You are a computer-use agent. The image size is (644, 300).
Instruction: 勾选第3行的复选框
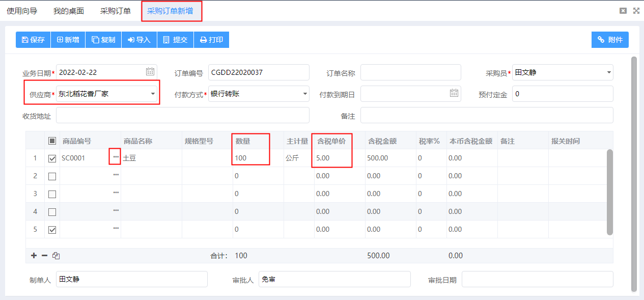click(52, 194)
